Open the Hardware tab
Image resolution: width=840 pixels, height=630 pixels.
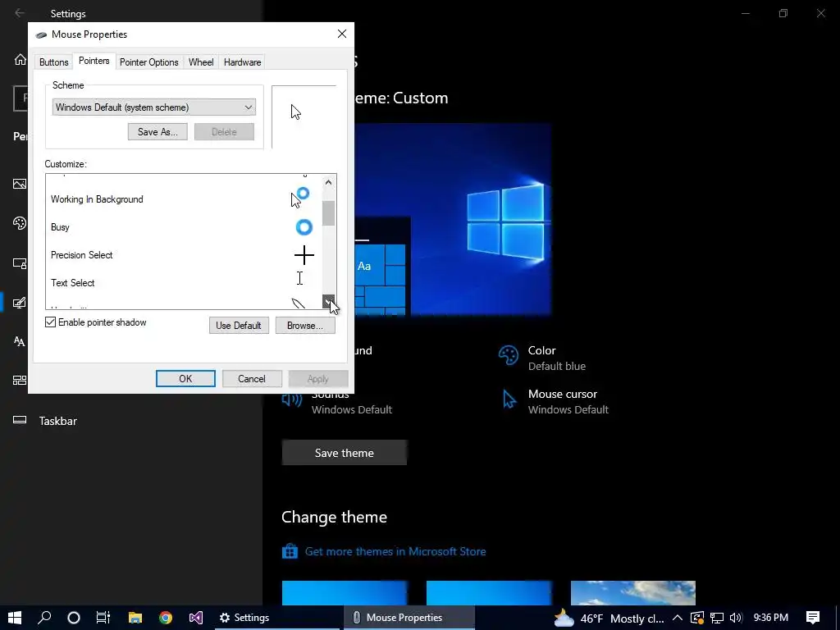(x=242, y=62)
